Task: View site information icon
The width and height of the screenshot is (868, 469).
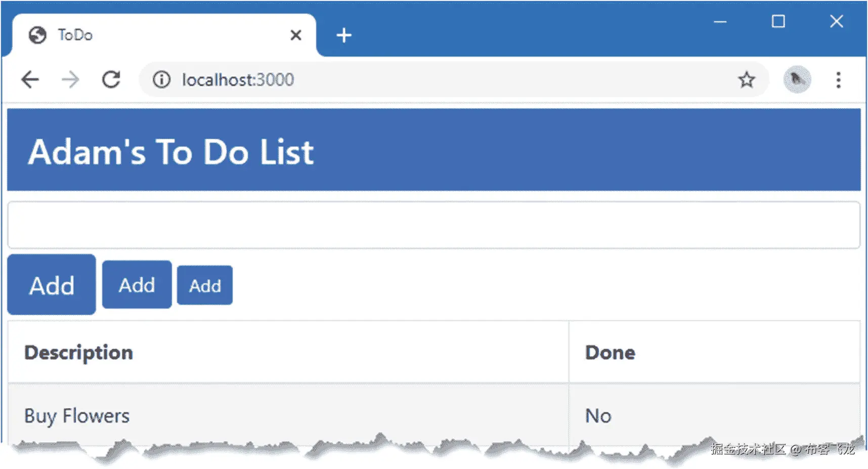Action: click(x=162, y=79)
